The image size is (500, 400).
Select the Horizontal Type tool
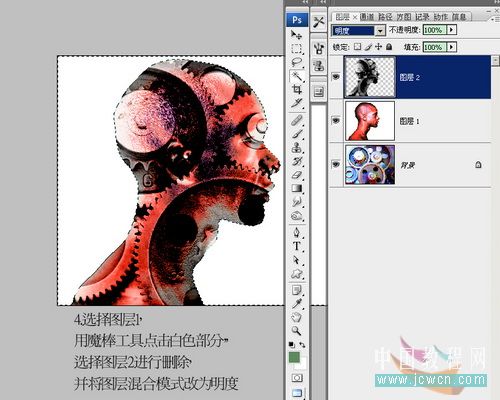[296, 246]
